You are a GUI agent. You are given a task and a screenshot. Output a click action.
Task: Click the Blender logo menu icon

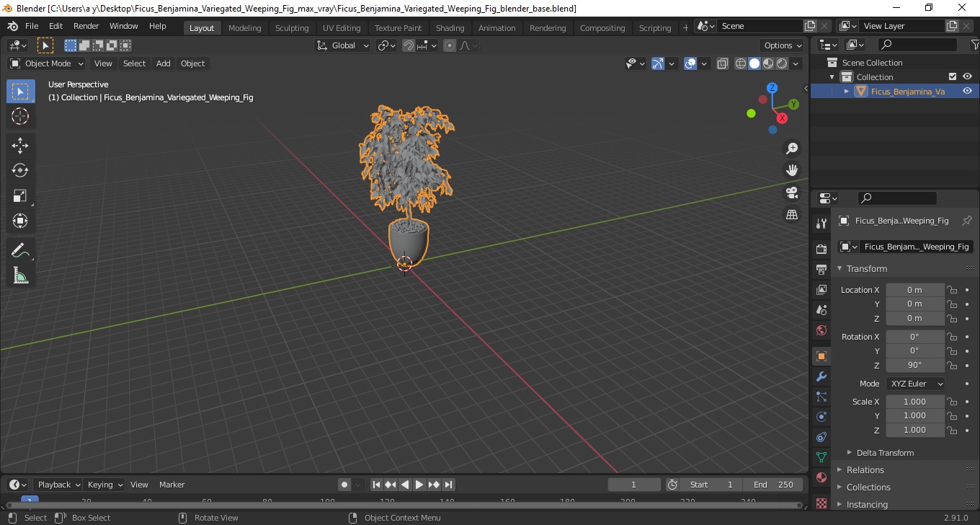pyautogui.click(x=12, y=26)
